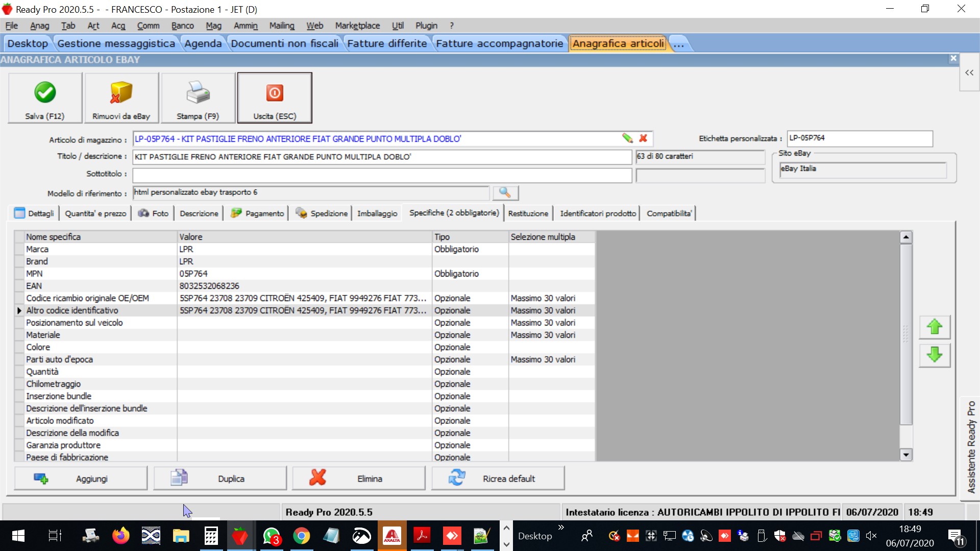Open the Descrizione tab
The image size is (980, 551).
[199, 213]
